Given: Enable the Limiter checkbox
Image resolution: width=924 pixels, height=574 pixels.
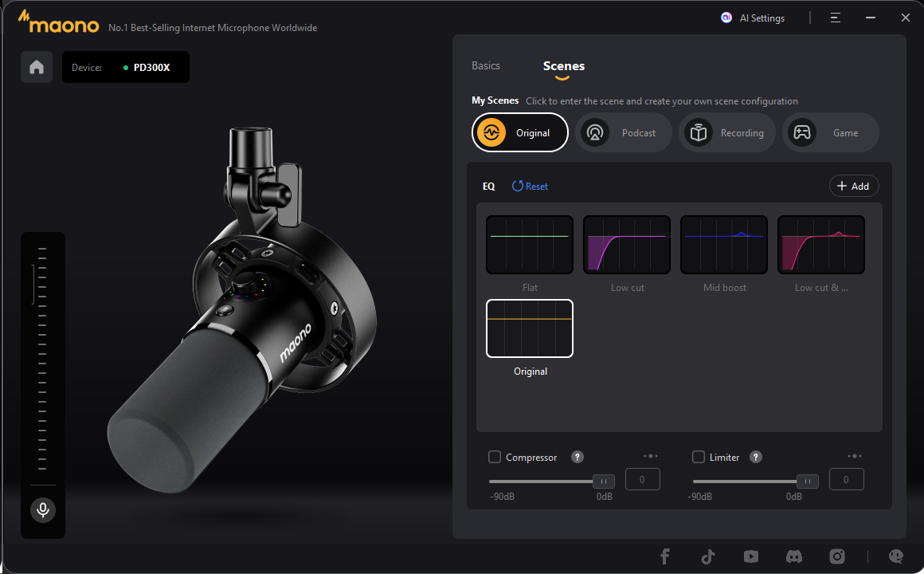Looking at the screenshot, I should click(699, 457).
